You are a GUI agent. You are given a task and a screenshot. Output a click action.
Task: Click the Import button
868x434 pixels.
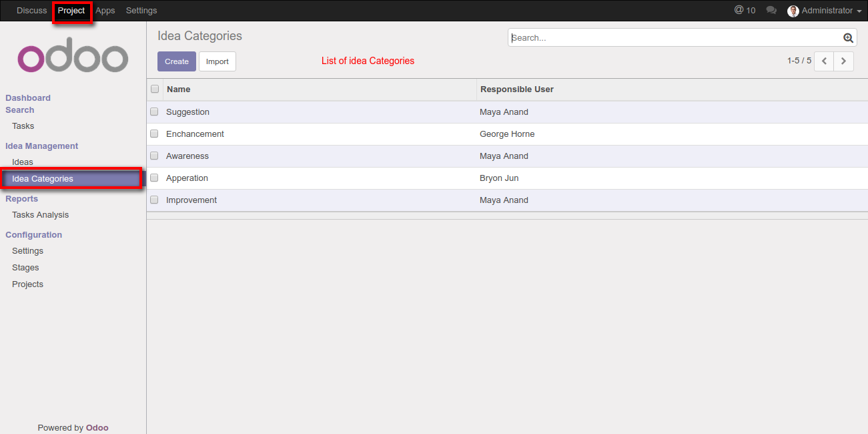point(218,61)
